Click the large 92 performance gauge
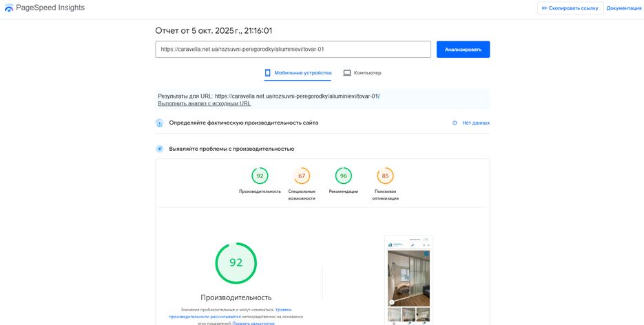 tap(236, 263)
